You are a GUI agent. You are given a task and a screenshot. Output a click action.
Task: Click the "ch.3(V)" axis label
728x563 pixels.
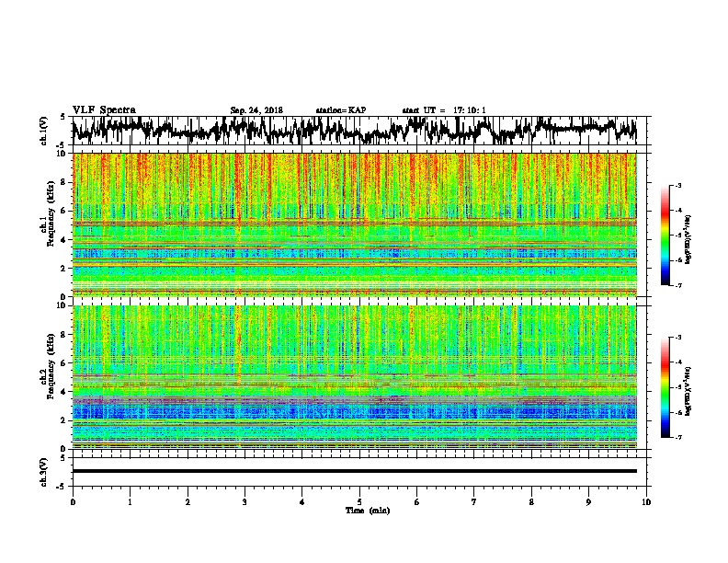point(44,472)
